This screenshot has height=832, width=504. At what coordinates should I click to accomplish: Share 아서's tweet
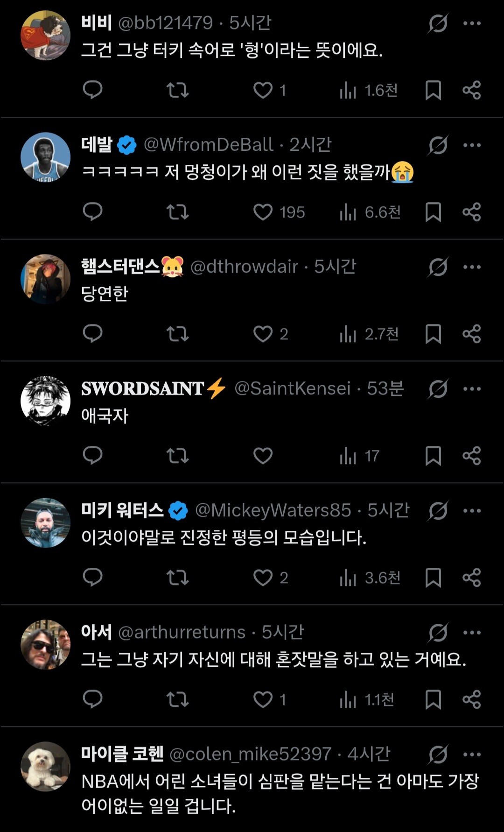tap(471, 699)
